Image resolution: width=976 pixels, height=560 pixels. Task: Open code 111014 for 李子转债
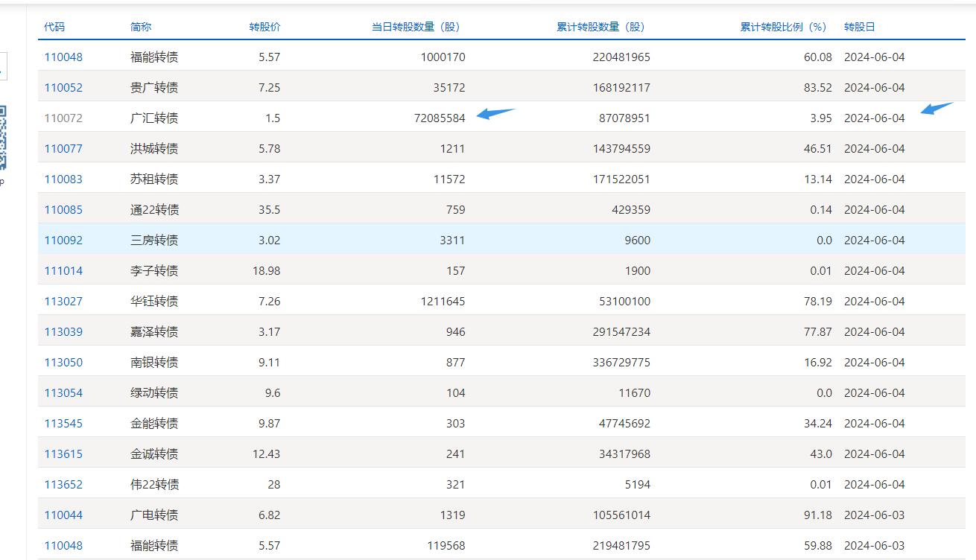[63, 271]
